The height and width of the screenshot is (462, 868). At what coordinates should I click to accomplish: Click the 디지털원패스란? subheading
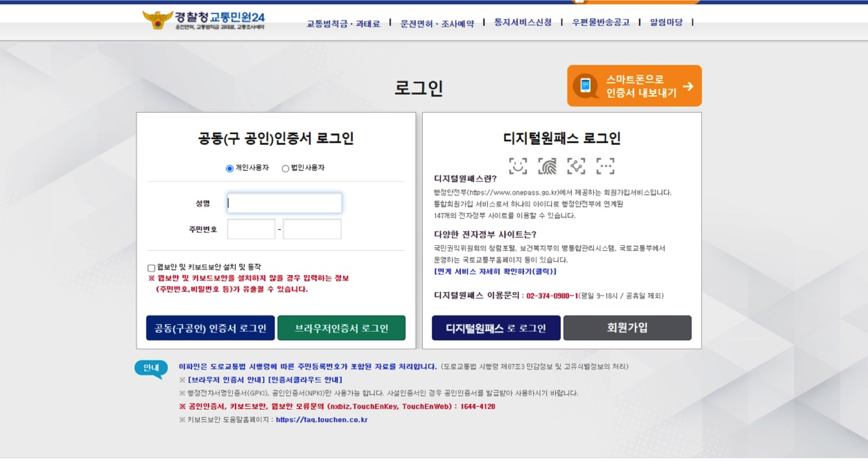466,179
